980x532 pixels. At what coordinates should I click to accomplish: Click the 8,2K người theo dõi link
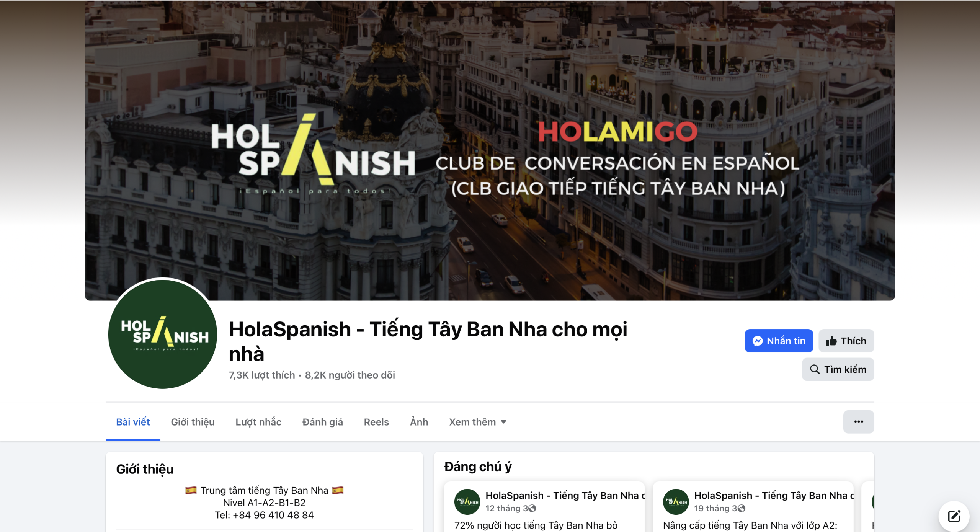tap(350, 375)
